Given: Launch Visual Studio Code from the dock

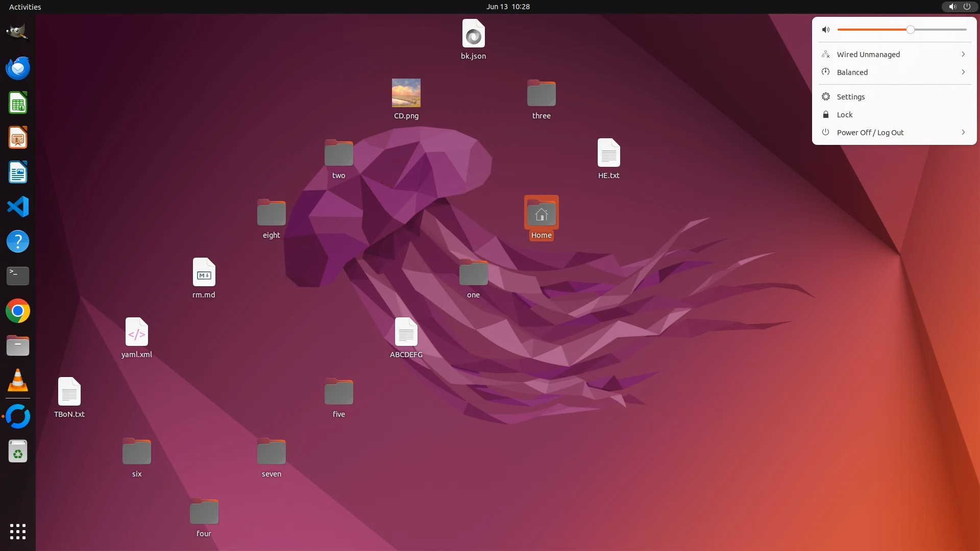Looking at the screenshot, I should (18, 207).
